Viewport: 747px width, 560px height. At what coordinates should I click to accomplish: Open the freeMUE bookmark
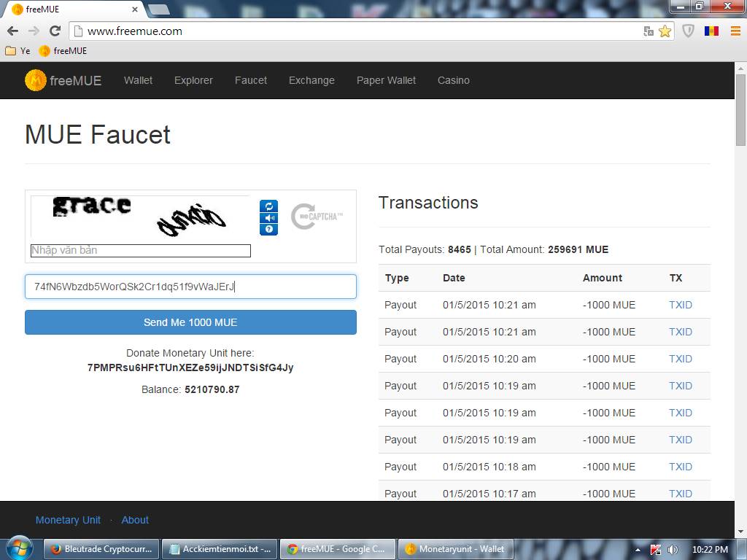(x=63, y=51)
